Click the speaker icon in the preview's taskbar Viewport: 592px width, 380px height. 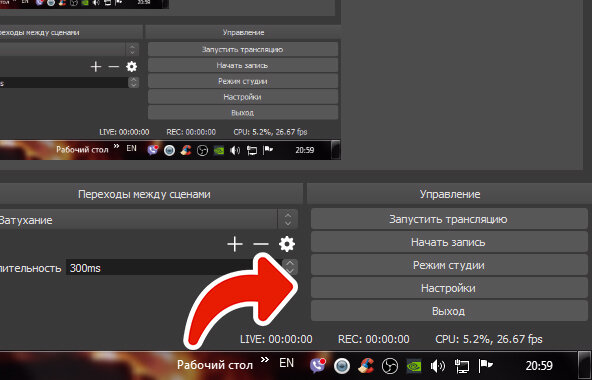235,151
